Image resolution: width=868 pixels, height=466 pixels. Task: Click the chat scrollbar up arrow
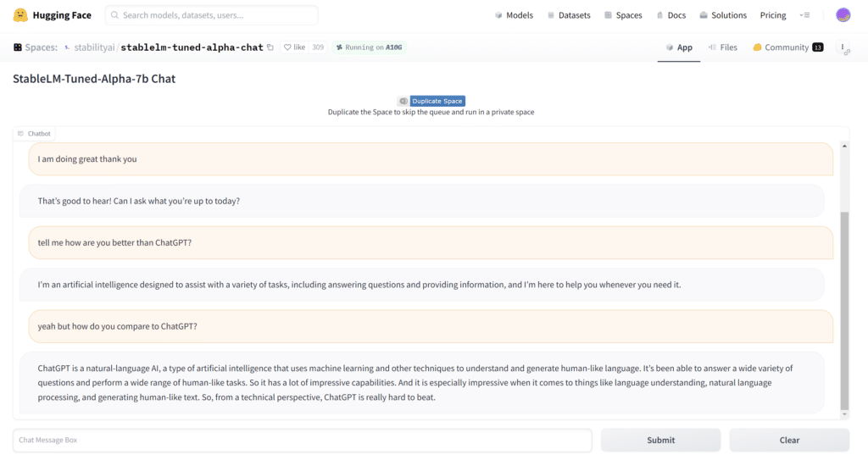tap(844, 146)
